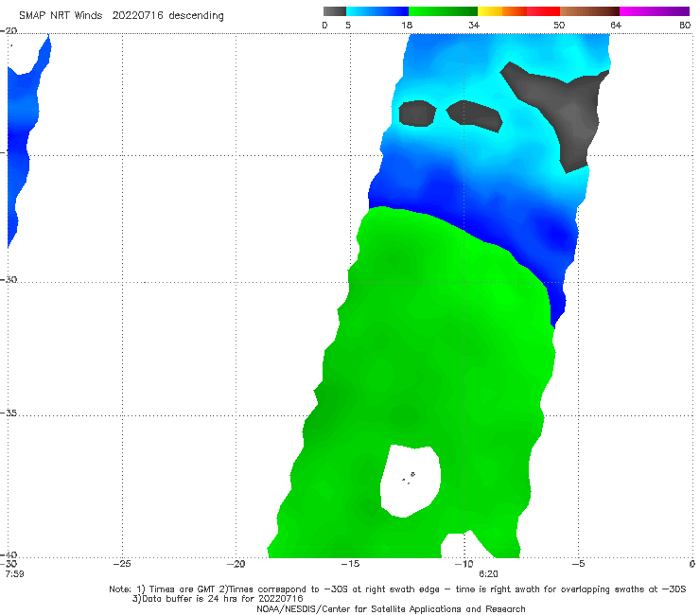Click the color bar label "64"
Screen dimensions: 700x615
click(x=616, y=25)
